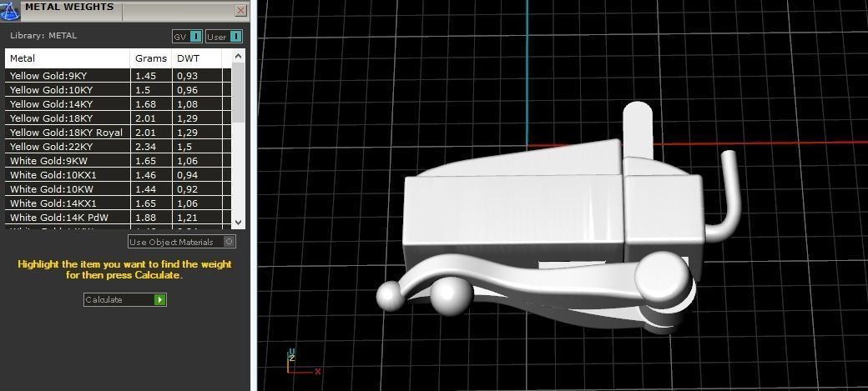Click the metal list scrollbar thumb
868x391 pixels.
click(238, 93)
